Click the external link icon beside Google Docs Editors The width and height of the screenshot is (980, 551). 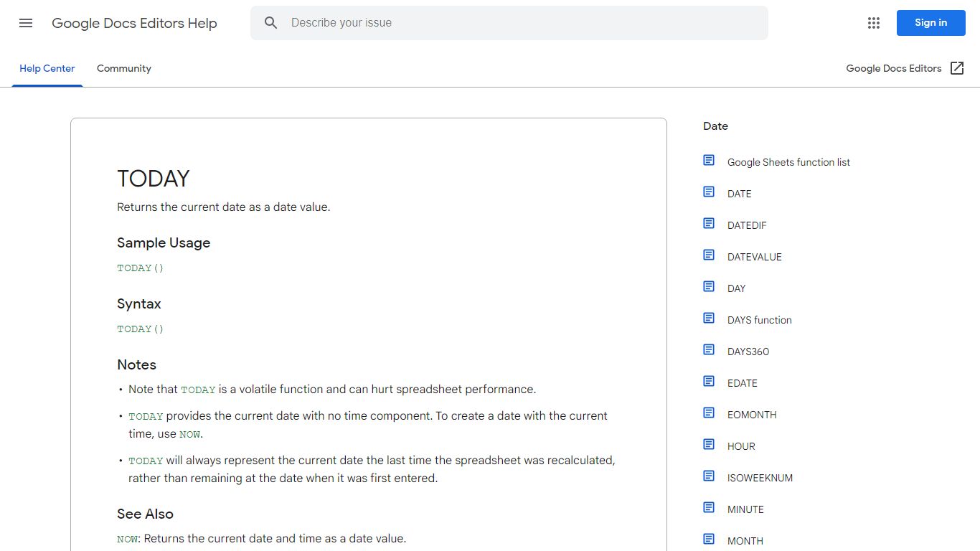[957, 68]
